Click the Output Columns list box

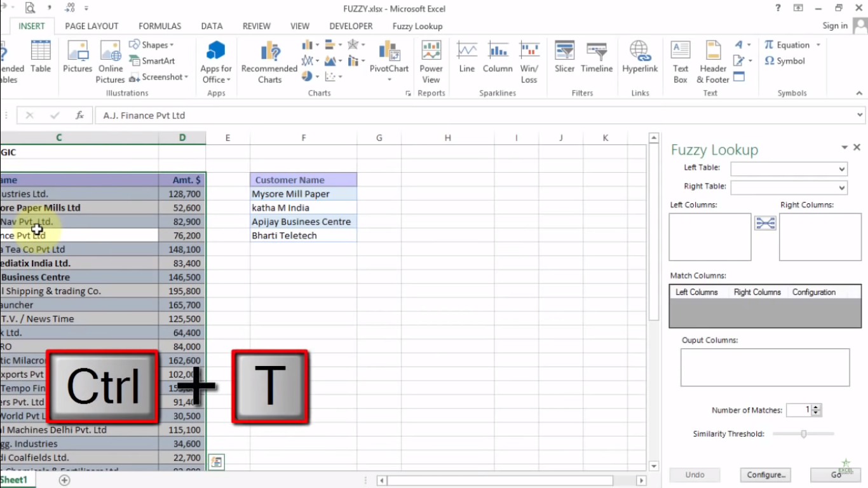click(x=765, y=367)
